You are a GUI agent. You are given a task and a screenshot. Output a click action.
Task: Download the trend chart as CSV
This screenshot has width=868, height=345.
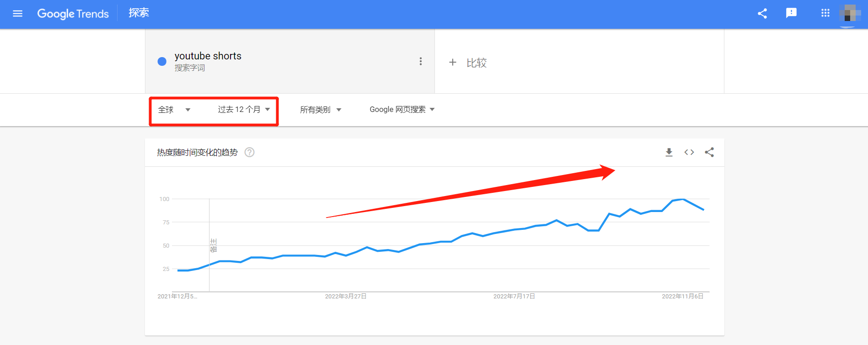tap(669, 152)
